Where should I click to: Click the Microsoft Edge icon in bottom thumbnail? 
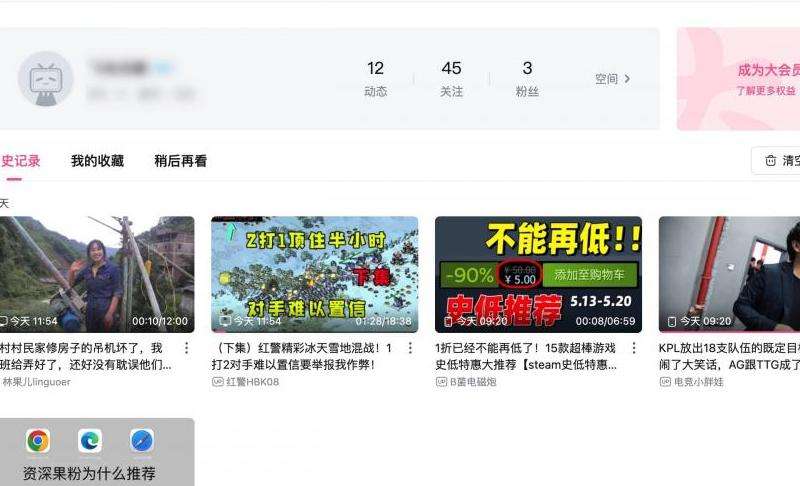tap(90, 441)
